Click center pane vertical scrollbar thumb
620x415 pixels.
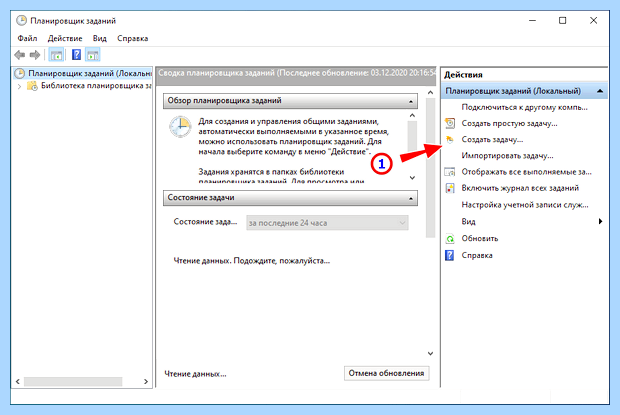tap(430, 168)
